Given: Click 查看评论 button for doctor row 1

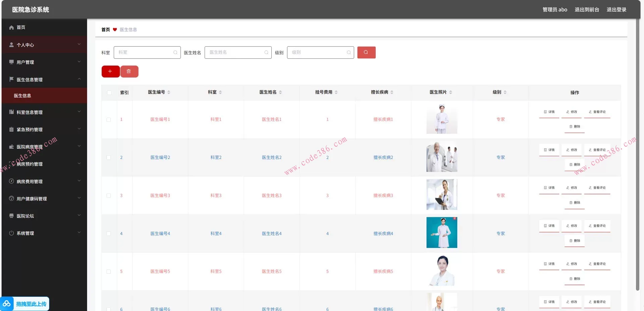Looking at the screenshot, I should coord(597,112).
